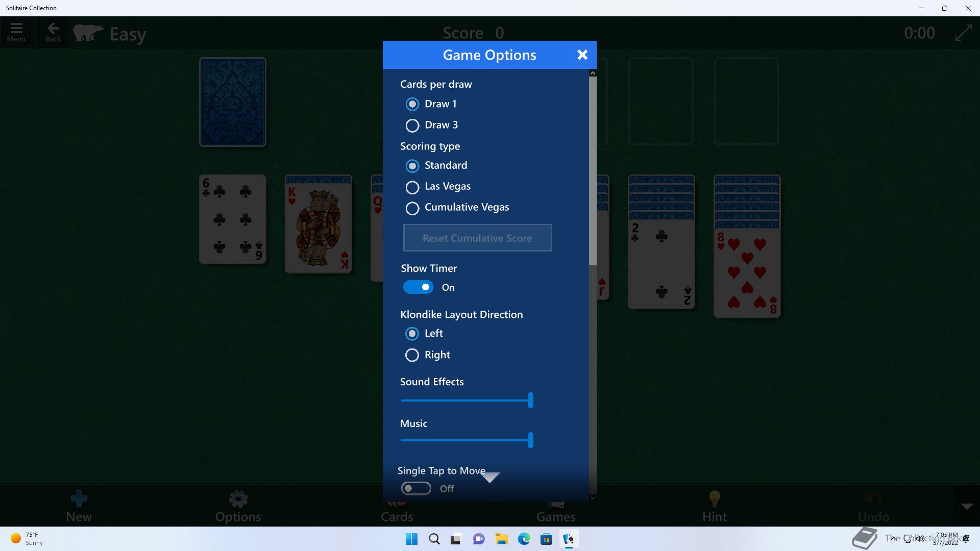Collapse the bottom bar with the arrow
Image resolution: width=980 pixels, height=551 pixels.
point(967,507)
